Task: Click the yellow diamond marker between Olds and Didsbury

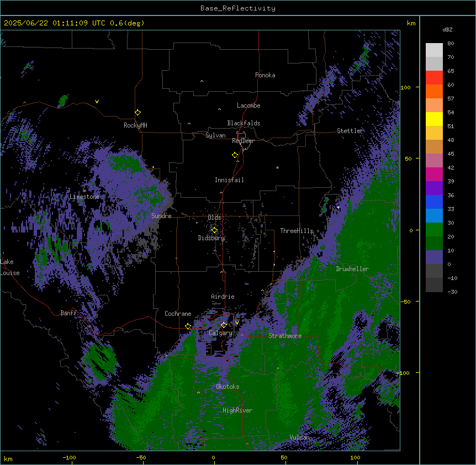Action: pos(214,230)
